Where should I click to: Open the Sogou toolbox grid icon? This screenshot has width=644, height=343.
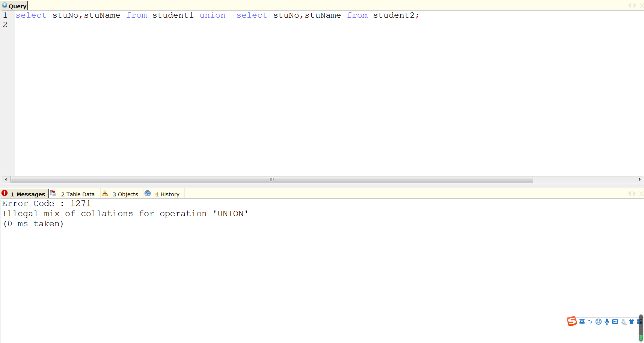[x=639, y=322]
